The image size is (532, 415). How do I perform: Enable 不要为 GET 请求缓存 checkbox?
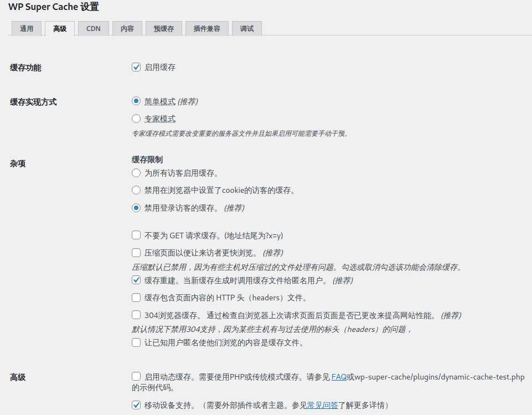pyautogui.click(x=136, y=235)
